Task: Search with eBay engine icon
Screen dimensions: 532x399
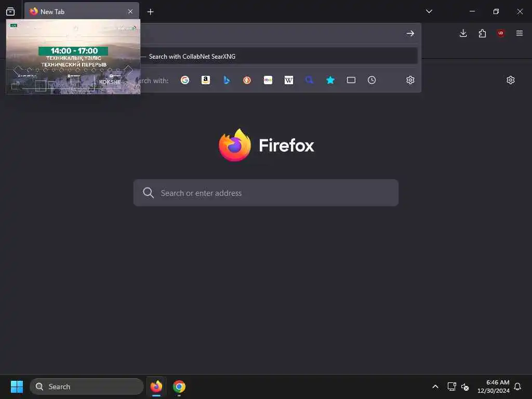Action: pos(268,80)
